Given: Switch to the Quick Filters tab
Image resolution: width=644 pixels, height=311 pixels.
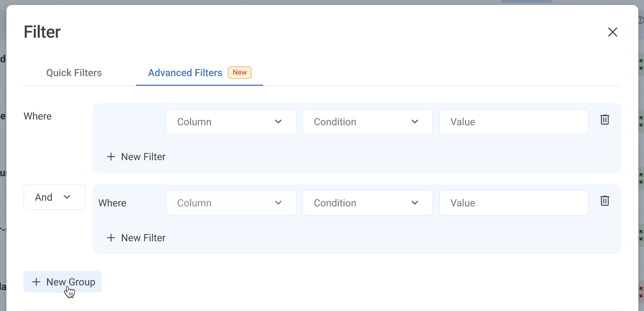Looking at the screenshot, I should [74, 73].
